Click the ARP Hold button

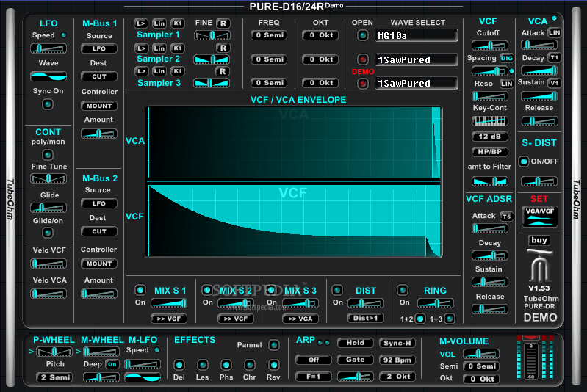pos(356,343)
